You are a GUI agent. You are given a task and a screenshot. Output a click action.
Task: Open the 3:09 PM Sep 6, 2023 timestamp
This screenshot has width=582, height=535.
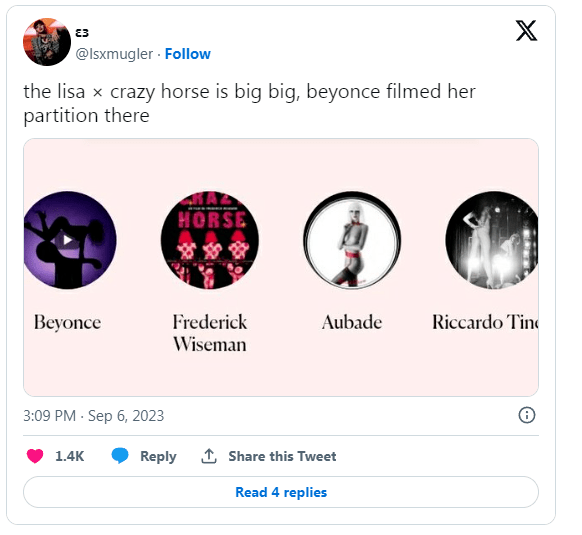[x=94, y=415]
